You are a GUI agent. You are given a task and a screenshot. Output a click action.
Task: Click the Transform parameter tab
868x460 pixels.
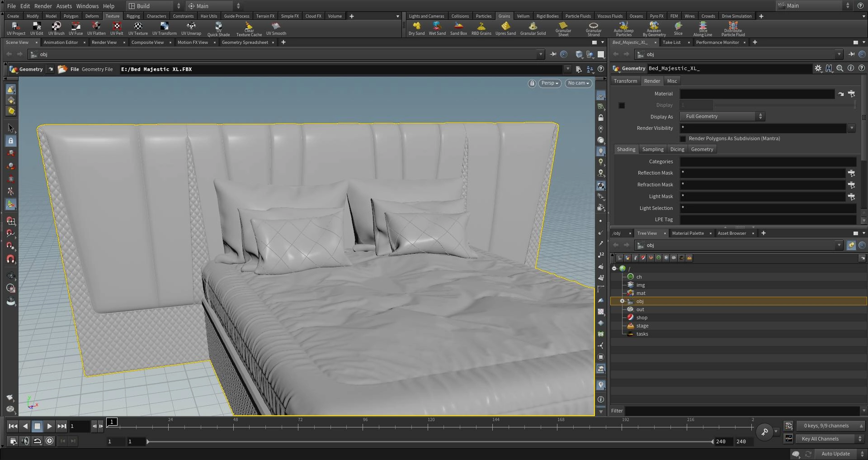point(625,81)
